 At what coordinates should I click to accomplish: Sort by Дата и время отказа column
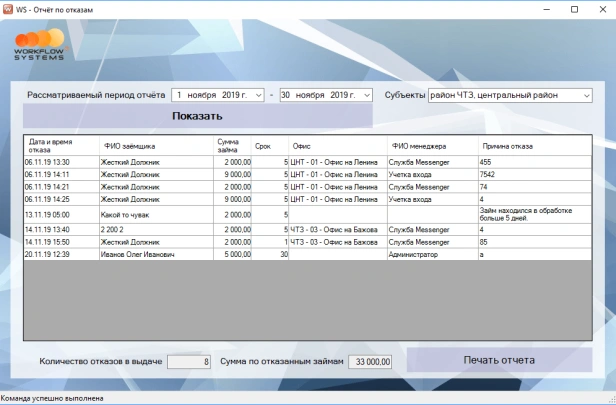[x=58, y=145]
